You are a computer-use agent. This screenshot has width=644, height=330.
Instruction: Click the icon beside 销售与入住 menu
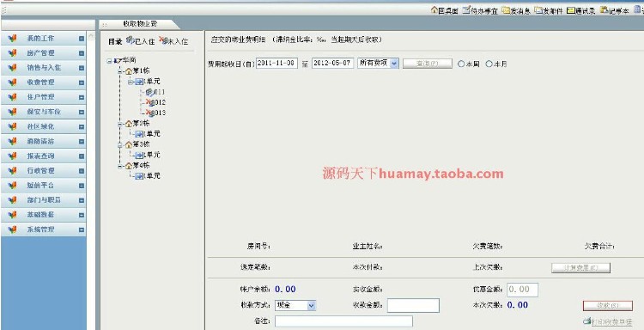12,68
